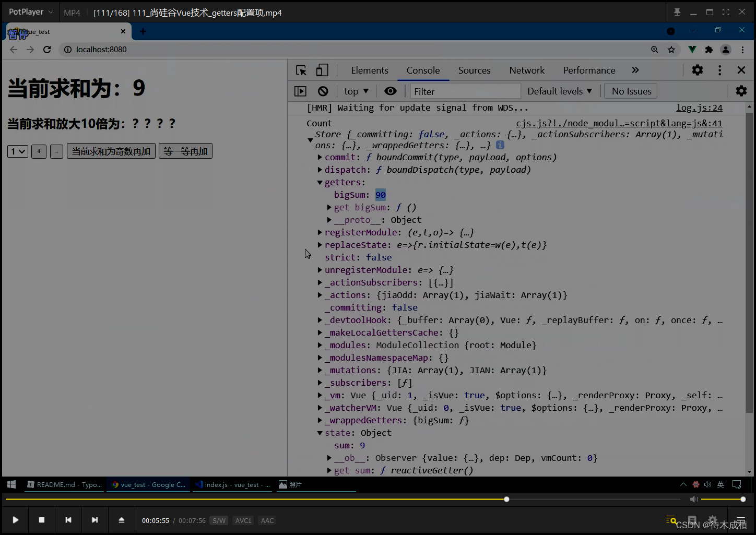The image size is (756, 535).
Task: Select the inspect element tool in DevTools
Action: coord(300,69)
